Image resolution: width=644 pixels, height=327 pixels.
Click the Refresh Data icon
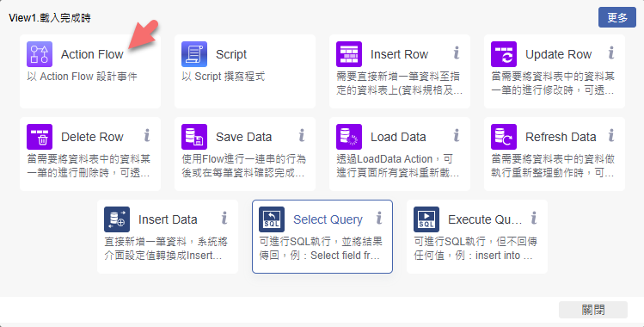coord(504,137)
